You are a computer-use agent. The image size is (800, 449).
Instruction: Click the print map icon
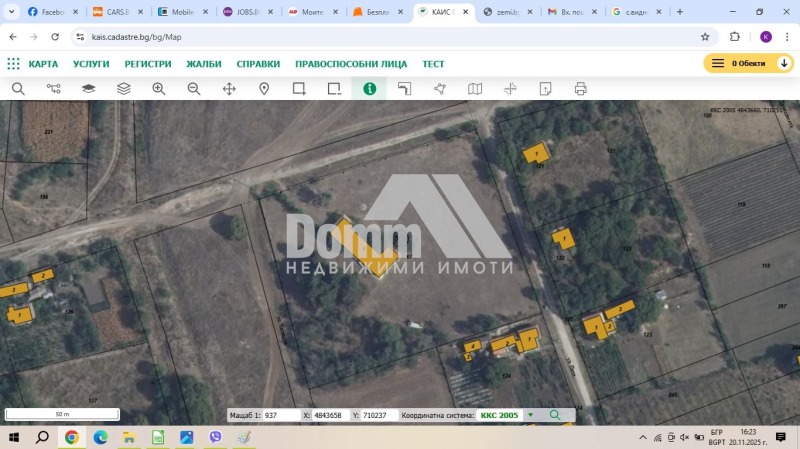coord(580,88)
